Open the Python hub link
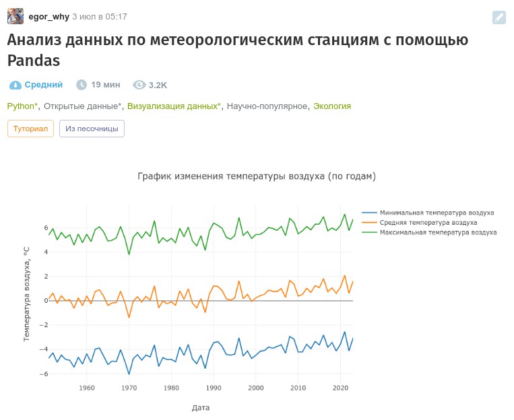This screenshot has width=514, height=420. point(22,106)
